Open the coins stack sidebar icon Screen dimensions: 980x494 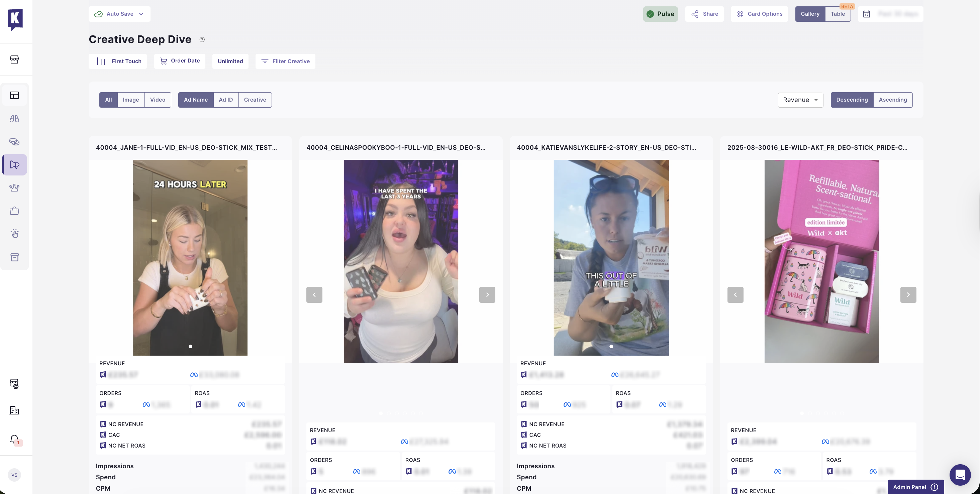14,141
